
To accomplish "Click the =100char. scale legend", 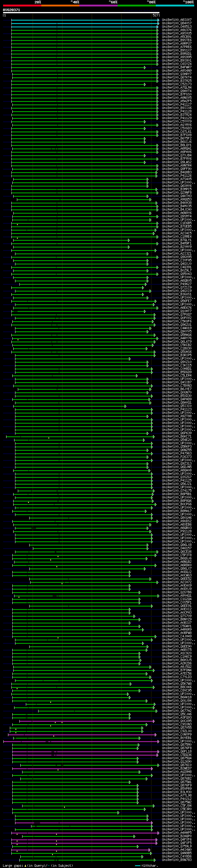I will (146, 865).
